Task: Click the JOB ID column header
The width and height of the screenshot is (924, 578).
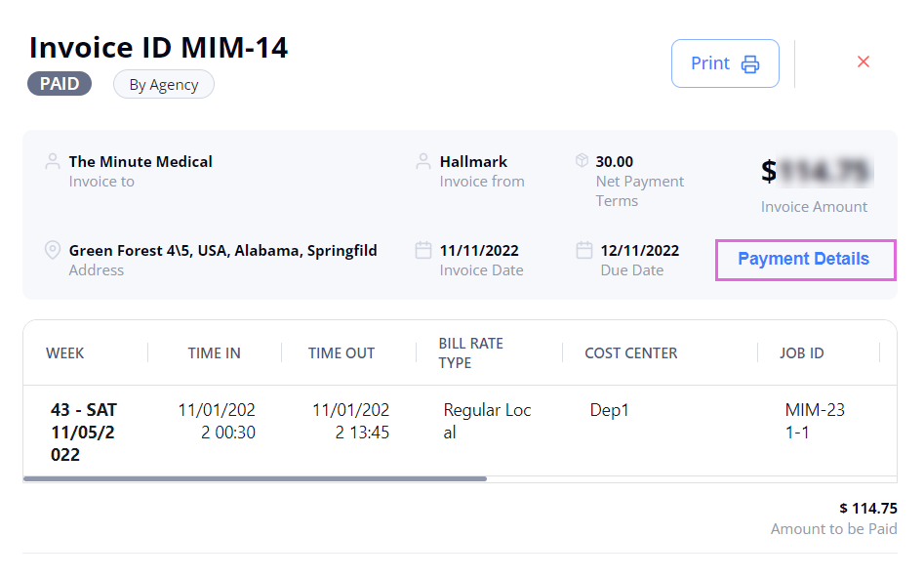Action: coord(801,353)
